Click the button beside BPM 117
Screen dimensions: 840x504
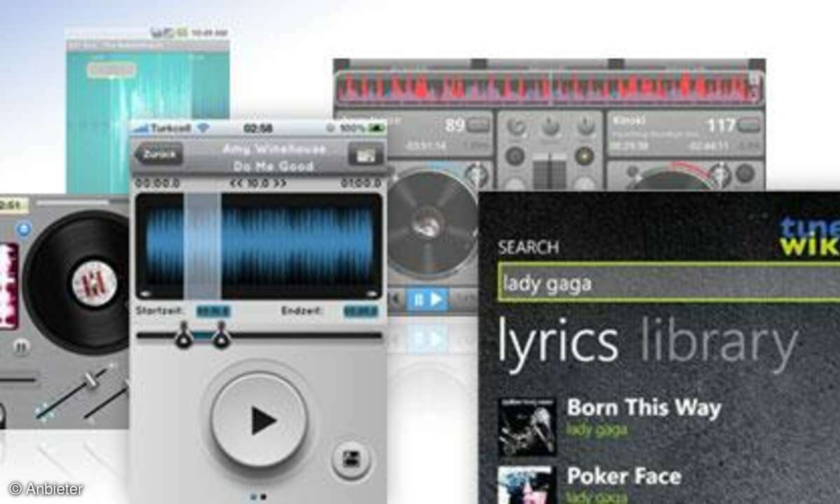click(x=749, y=125)
